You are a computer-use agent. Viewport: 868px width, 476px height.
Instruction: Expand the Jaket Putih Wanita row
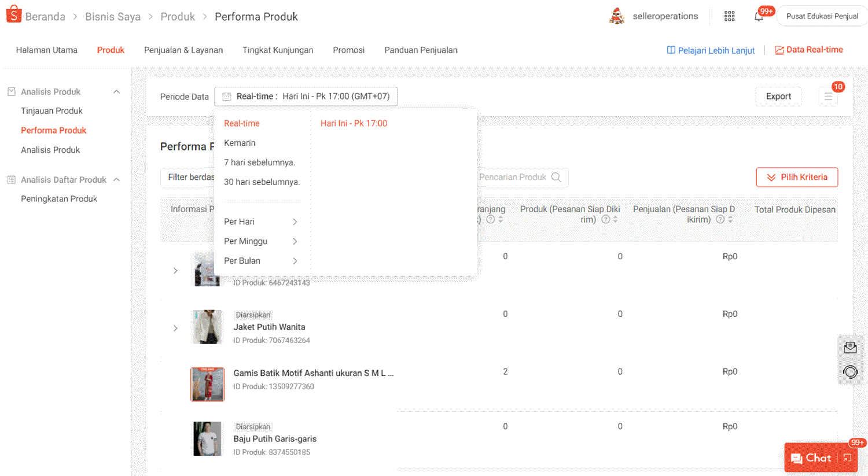175,328
